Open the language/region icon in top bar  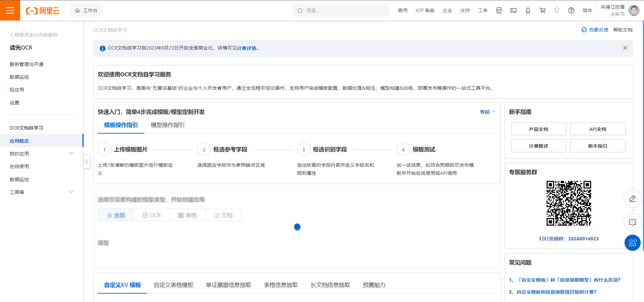tap(499, 10)
